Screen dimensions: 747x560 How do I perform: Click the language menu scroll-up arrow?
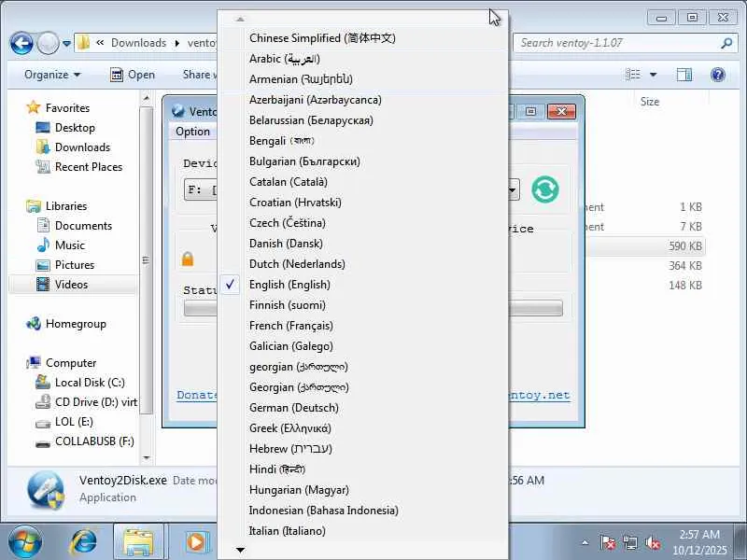[240, 19]
